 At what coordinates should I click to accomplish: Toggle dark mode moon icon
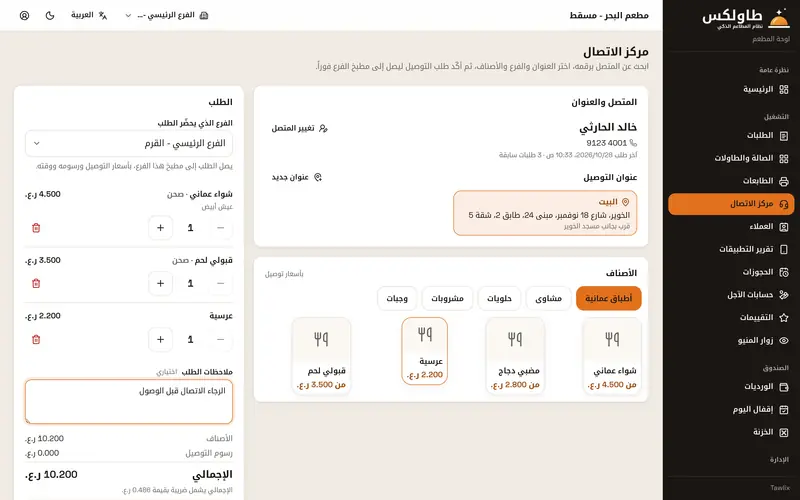coord(49,15)
